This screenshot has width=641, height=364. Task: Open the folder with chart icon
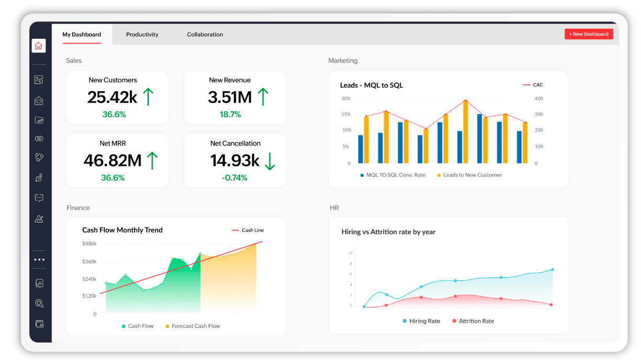(x=39, y=120)
